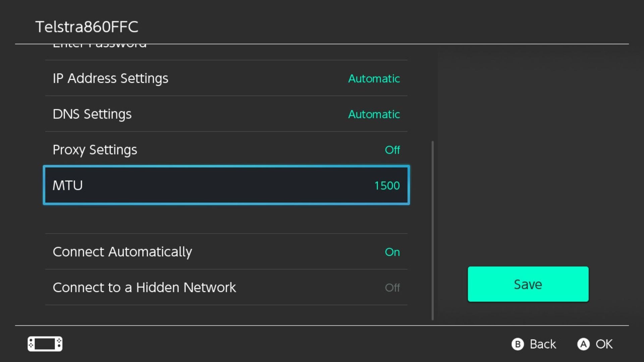Click the On value beside Connect Automatically
The height and width of the screenshot is (362, 644).
pos(392,252)
